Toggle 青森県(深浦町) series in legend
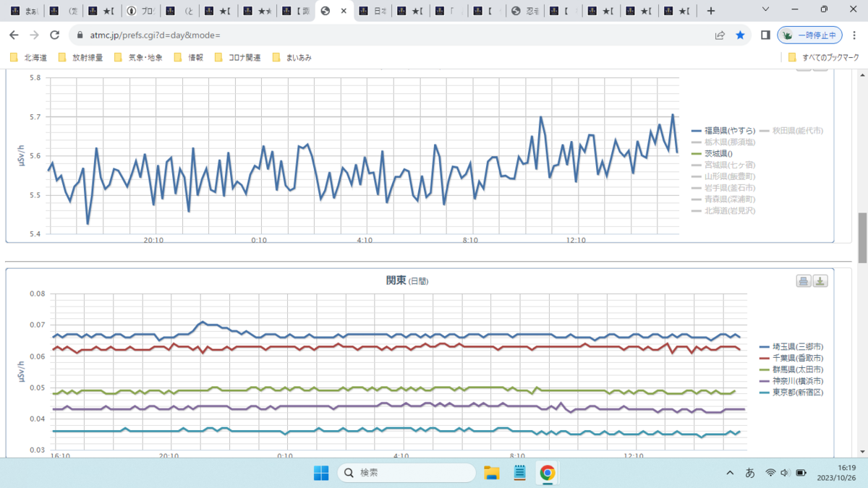868x488 pixels. [x=723, y=199]
